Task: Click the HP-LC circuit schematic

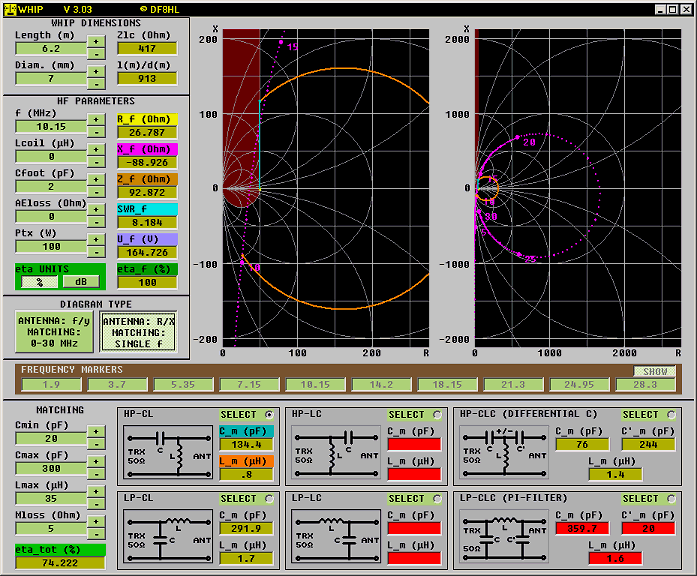Action: pos(336,454)
